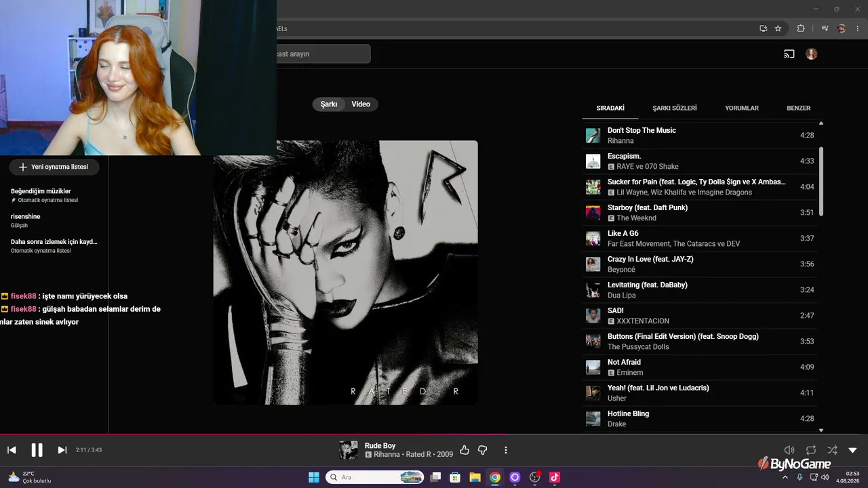
Task: Open the weather widget showing 22°C
Action: pyautogui.click(x=30, y=477)
